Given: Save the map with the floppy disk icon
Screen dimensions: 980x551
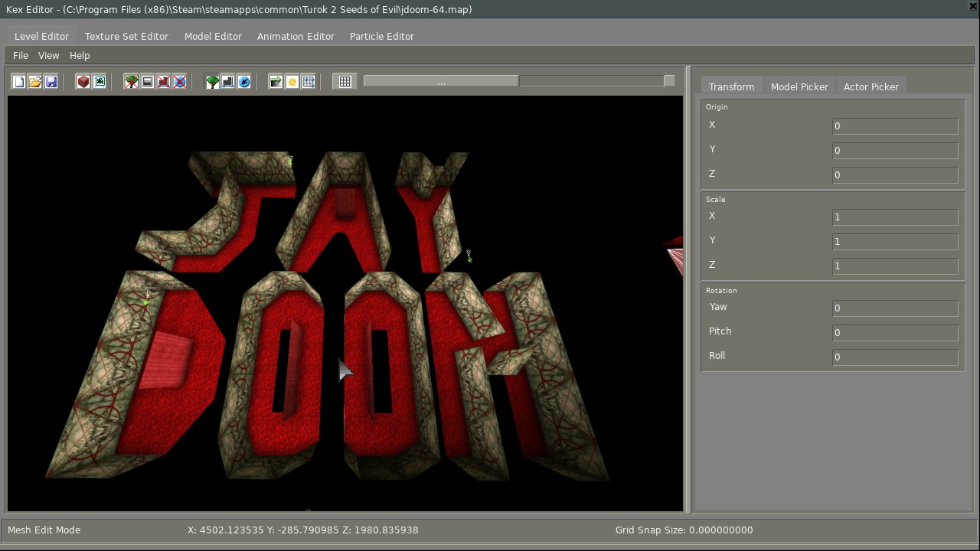Looking at the screenshot, I should tap(51, 82).
